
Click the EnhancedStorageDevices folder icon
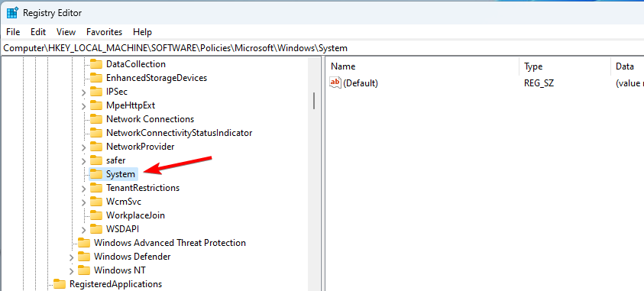[x=95, y=78]
